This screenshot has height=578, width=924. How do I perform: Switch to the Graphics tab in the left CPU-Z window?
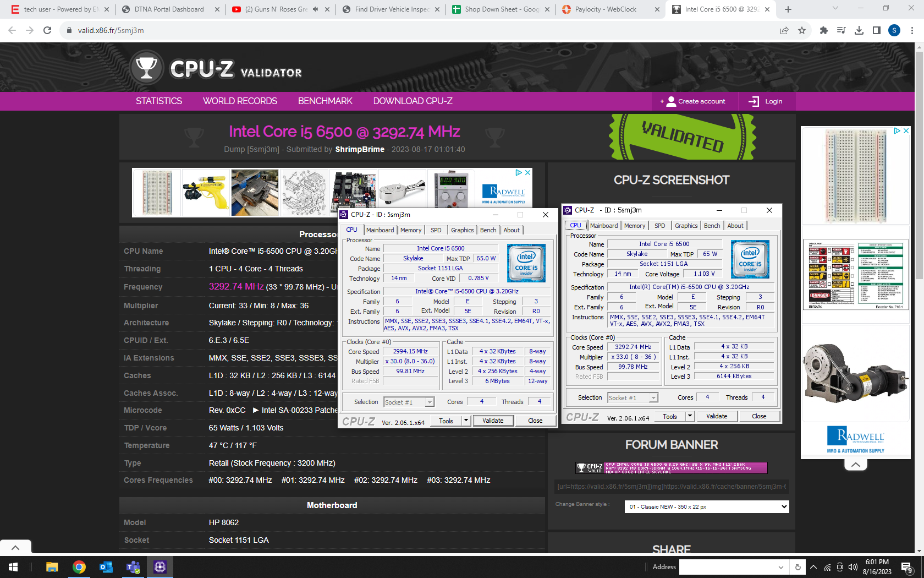(x=462, y=230)
